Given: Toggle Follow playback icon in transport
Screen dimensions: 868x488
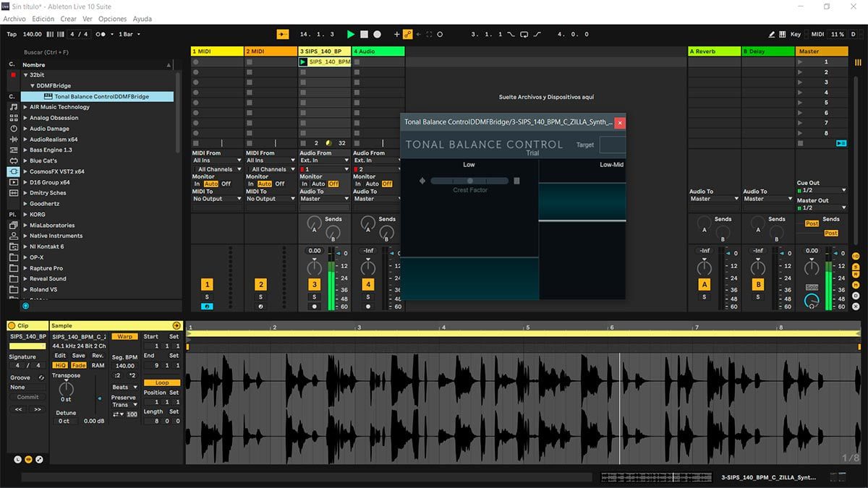Looking at the screenshot, I should pyautogui.click(x=282, y=34).
